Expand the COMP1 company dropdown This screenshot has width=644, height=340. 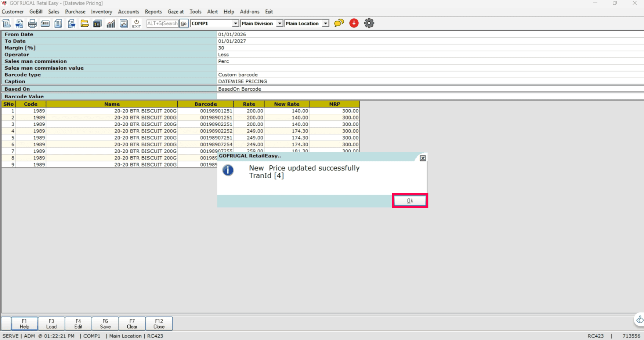point(235,23)
